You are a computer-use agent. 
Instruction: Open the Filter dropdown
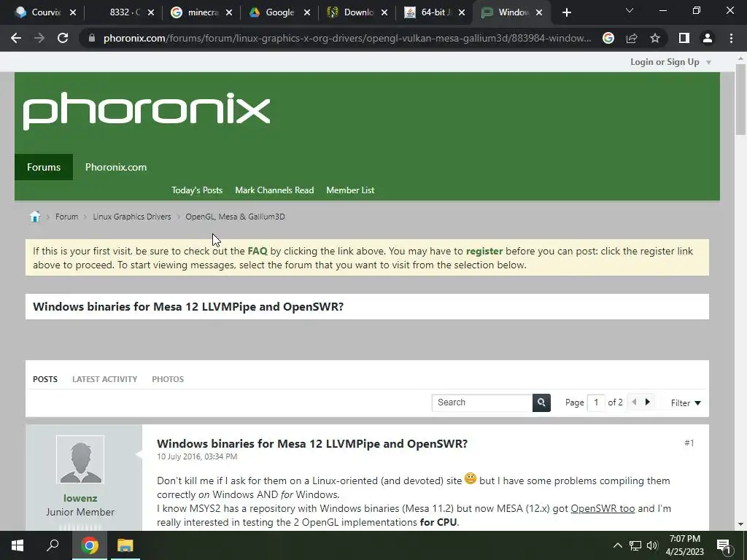point(686,403)
